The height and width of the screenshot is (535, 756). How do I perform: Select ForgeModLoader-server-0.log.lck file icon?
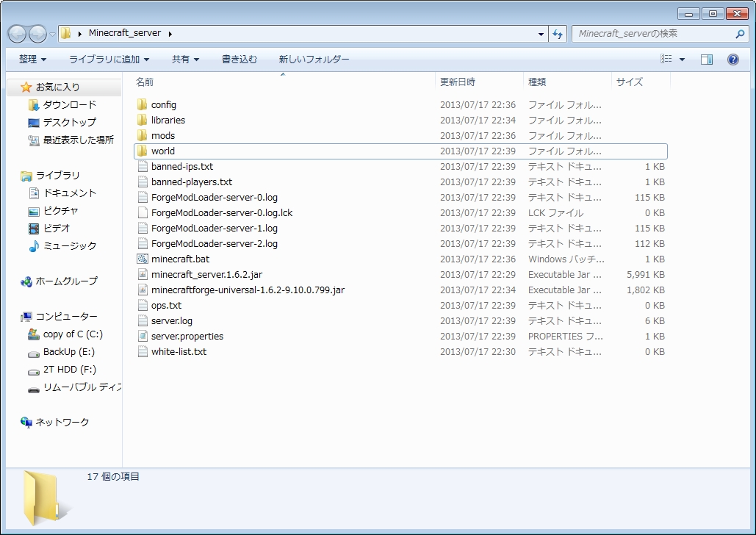click(x=143, y=212)
